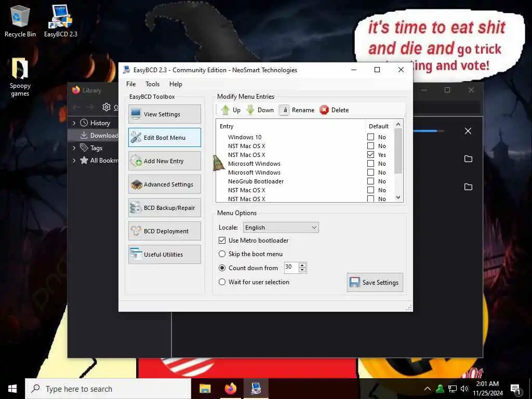This screenshot has height=399, width=532.
Task: Click lower folder icon in Library window
Action: pos(468,187)
